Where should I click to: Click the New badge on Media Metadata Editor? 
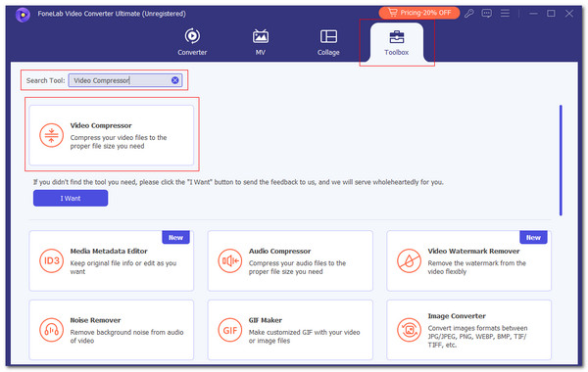click(x=175, y=238)
